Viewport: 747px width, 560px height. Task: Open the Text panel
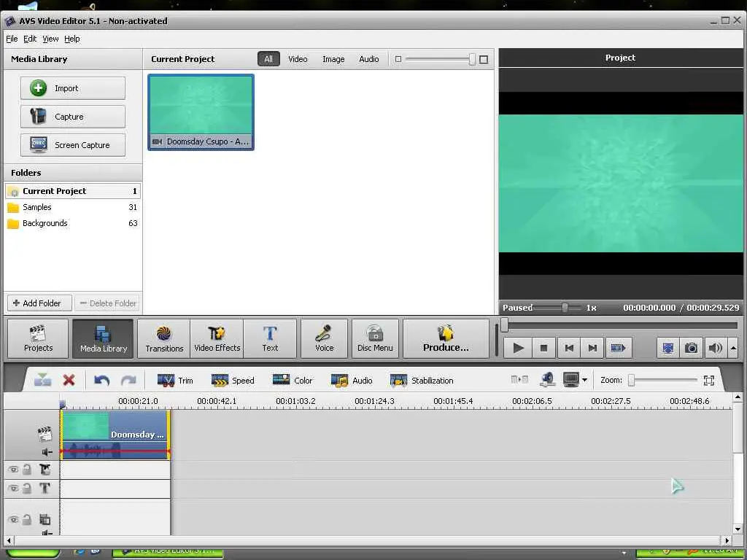pyautogui.click(x=270, y=338)
